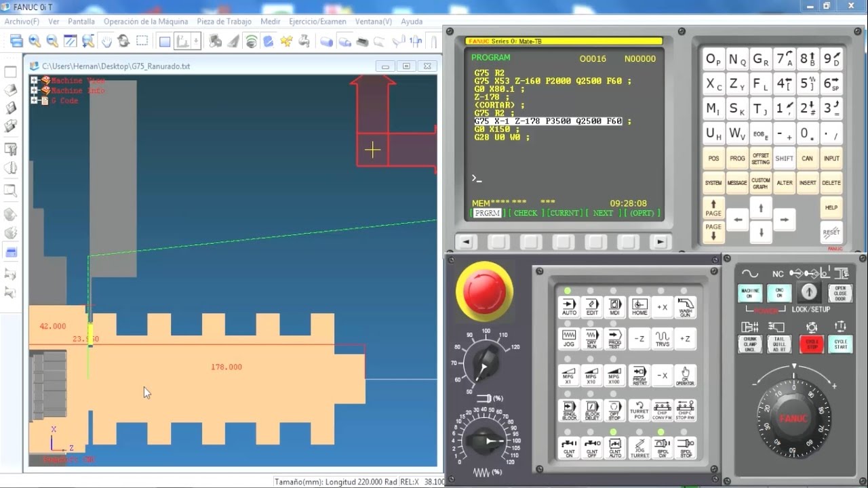Open the Pieza de Trabajo menu

point(224,22)
